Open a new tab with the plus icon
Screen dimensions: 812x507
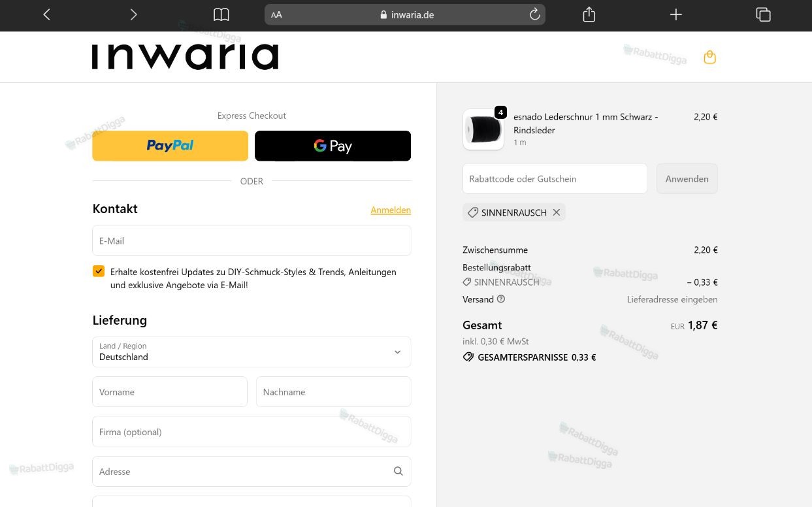click(676, 14)
